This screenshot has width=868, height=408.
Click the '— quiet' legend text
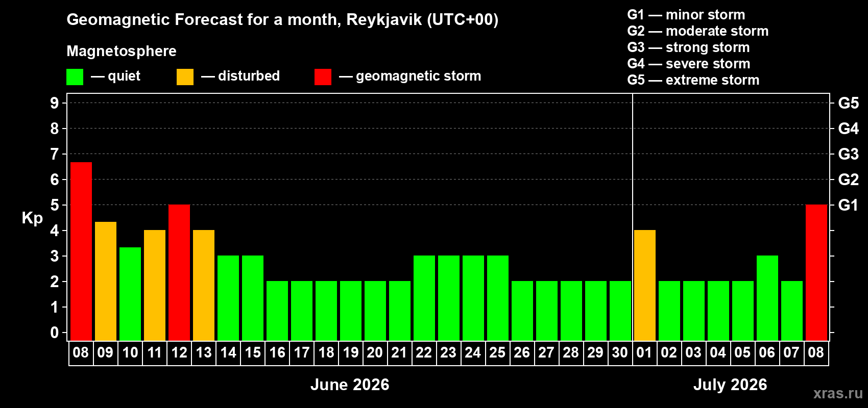[115, 76]
